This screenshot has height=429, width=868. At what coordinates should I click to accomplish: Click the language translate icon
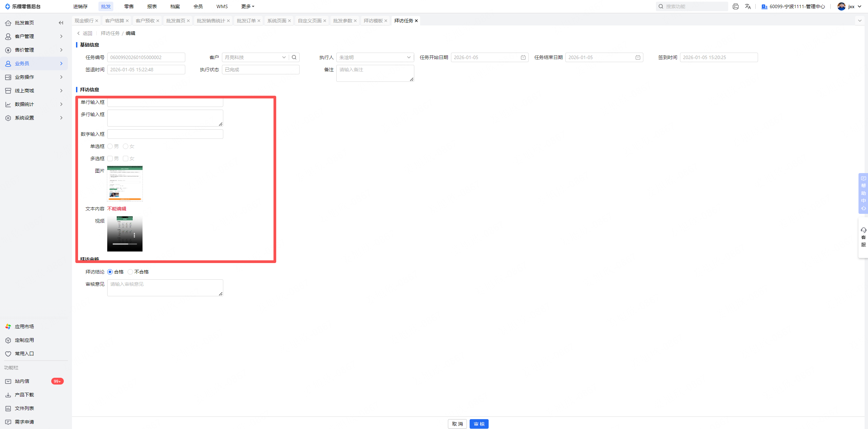748,6
